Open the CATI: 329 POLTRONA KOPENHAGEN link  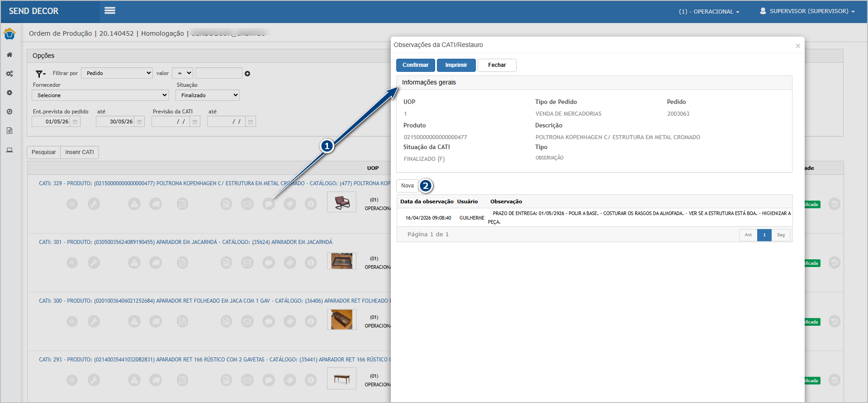pyautogui.click(x=214, y=183)
